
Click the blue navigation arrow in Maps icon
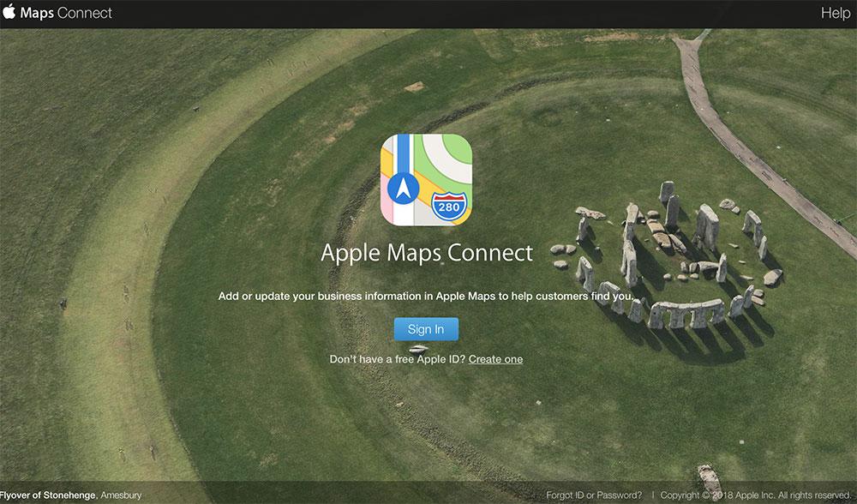(404, 189)
